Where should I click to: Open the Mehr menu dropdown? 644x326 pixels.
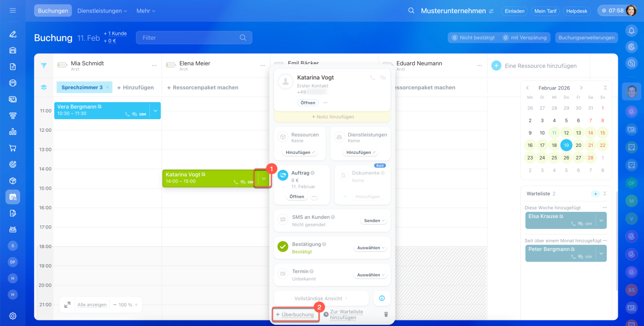tap(146, 11)
